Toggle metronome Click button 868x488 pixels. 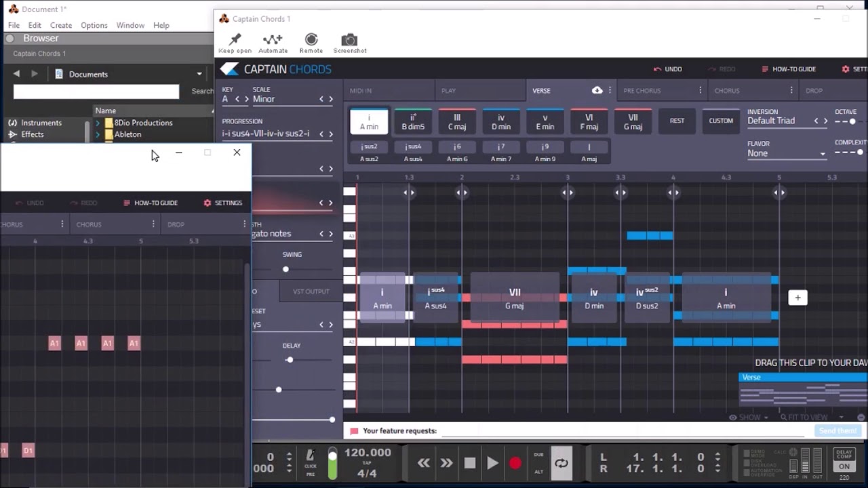pos(311,459)
